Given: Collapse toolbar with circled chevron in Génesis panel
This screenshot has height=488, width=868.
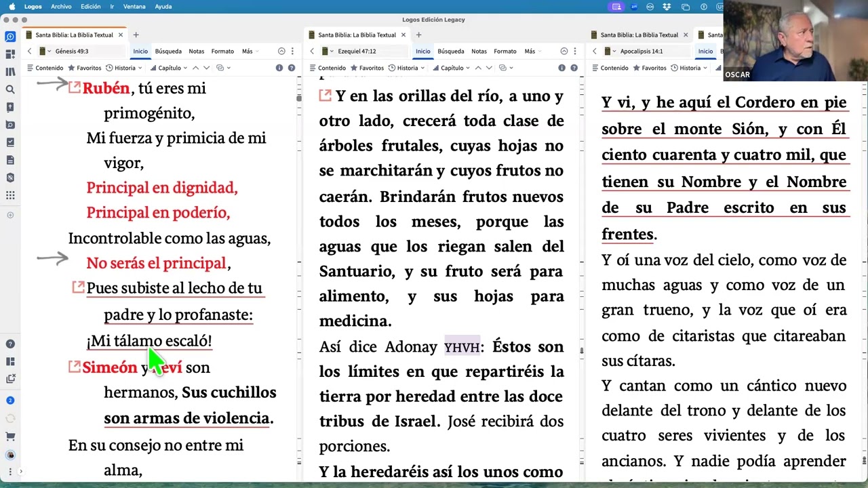Looking at the screenshot, I should point(281,51).
